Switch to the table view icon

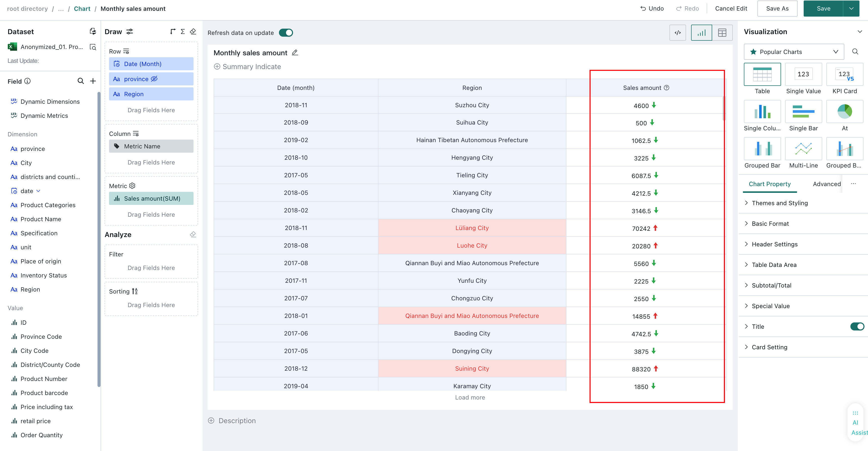click(x=722, y=33)
